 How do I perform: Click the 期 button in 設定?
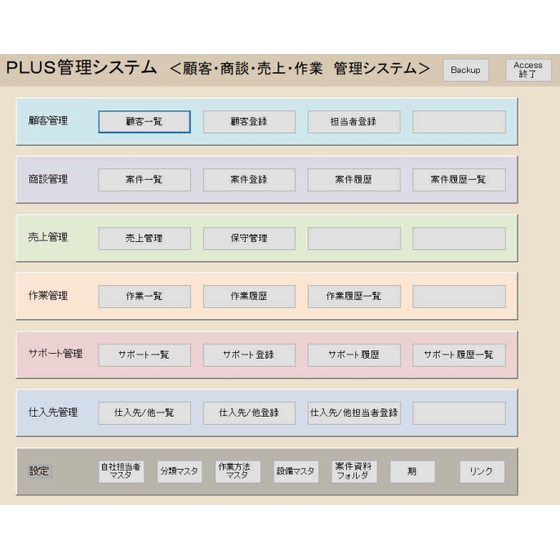tap(412, 471)
